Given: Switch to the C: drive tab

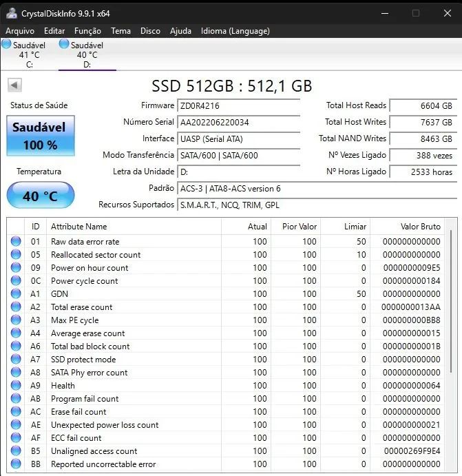Looking at the screenshot, I should [x=29, y=54].
